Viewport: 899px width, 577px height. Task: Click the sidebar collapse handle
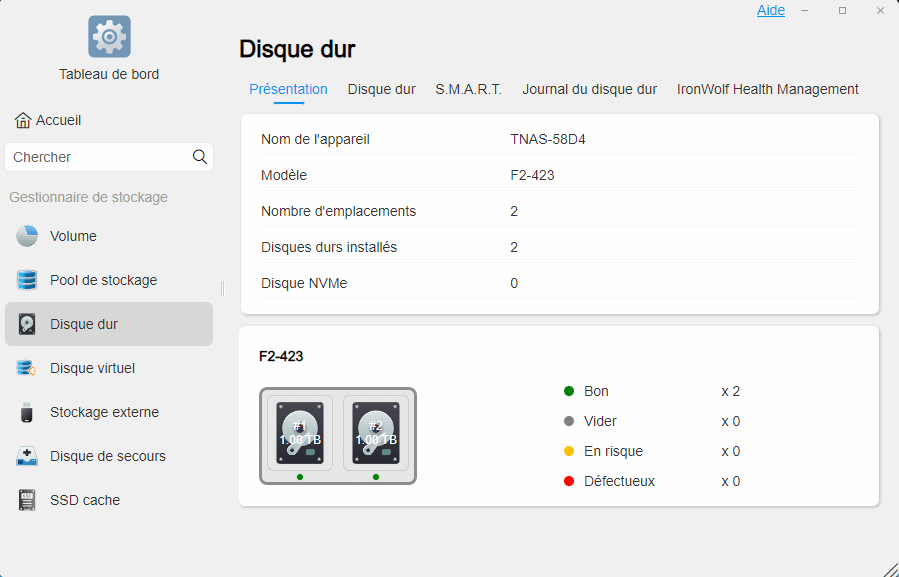pos(222,288)
